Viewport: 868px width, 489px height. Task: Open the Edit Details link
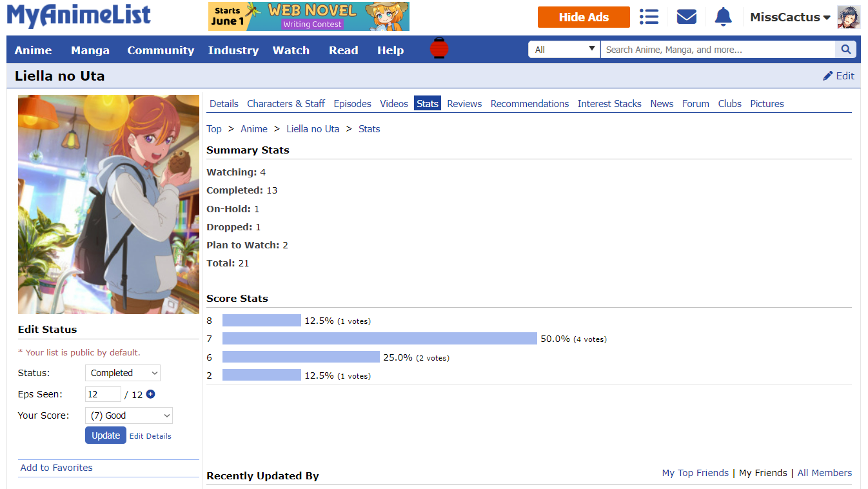(x=150, y=436)
